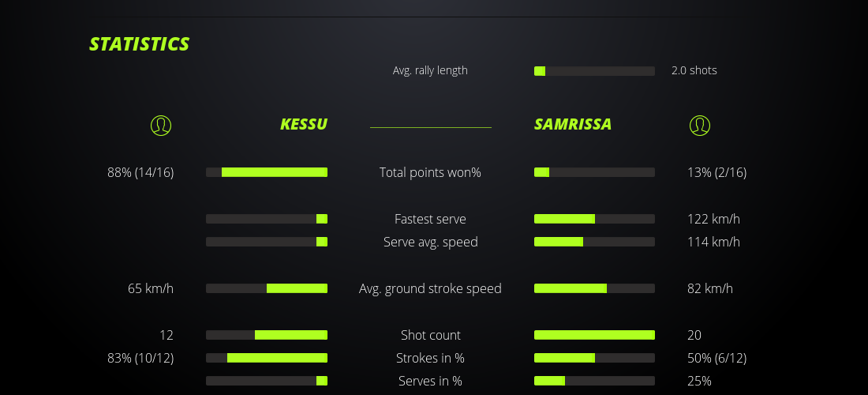Click the STATISTICS heading

(140, 44)
